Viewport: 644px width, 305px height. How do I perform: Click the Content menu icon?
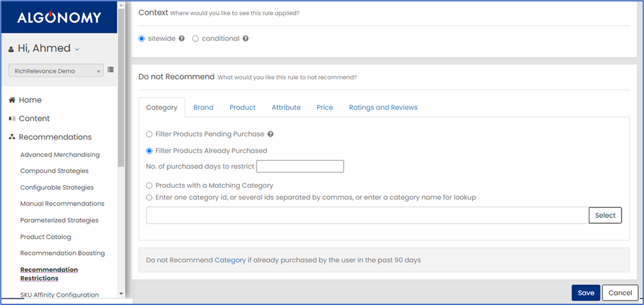(12, 119)
